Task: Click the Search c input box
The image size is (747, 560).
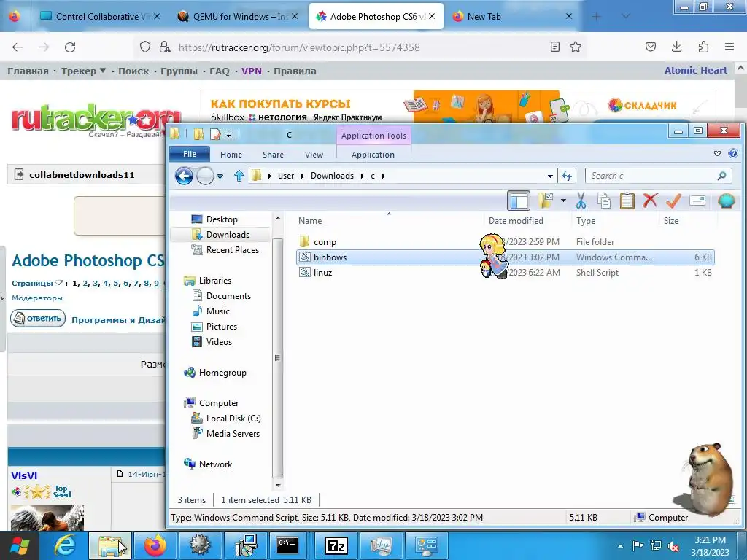Action: point(658,176)
